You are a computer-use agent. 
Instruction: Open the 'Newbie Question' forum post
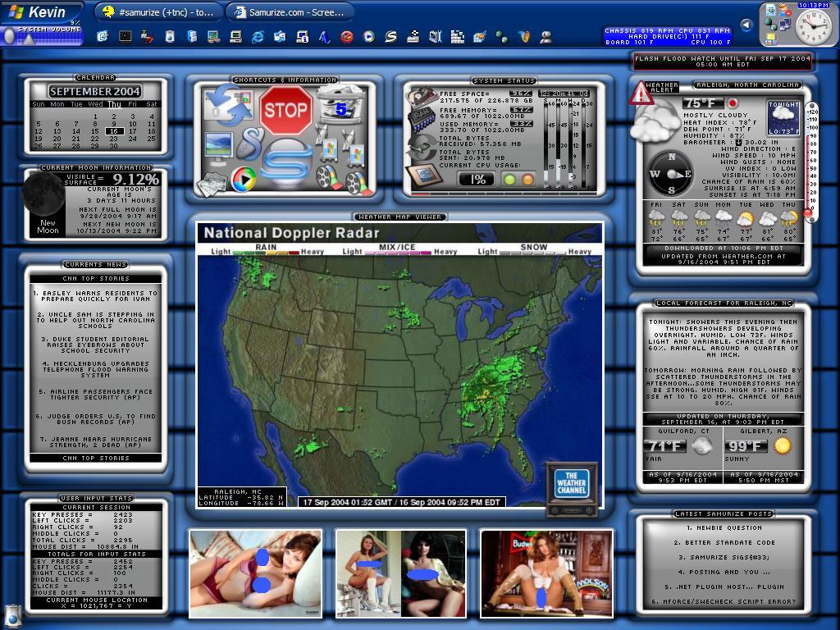[724, 528]
